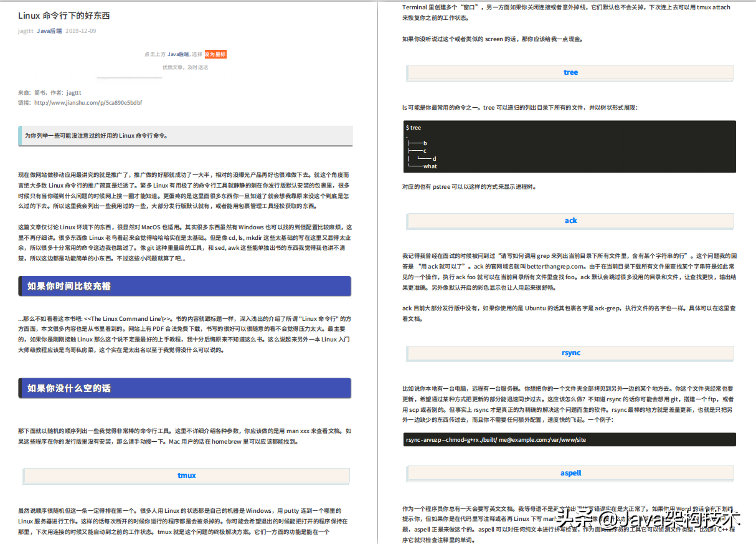756x544 pixels.
Task: Click paragraph starting "作为一个程序员你总有一天"
Action: tap(569, 525)
